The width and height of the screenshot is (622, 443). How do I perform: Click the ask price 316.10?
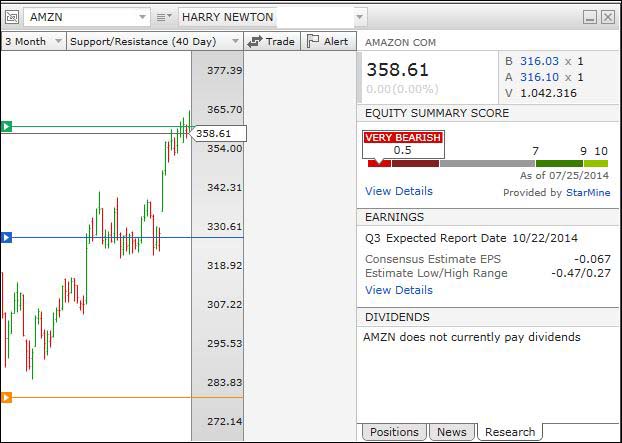point(539,77)
